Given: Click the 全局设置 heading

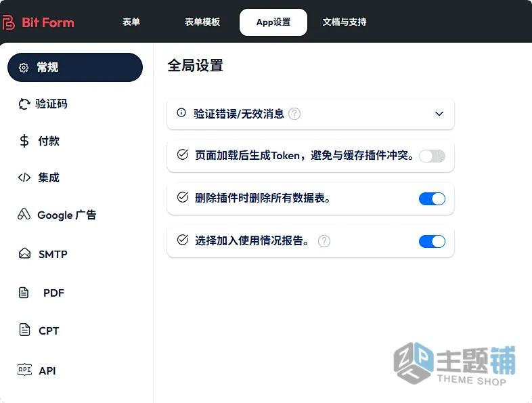Looking at the screenshot, I should (196, 66).
